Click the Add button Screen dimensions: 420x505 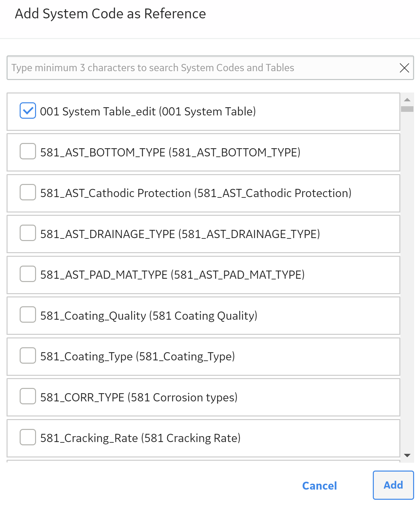click(393, 485)
